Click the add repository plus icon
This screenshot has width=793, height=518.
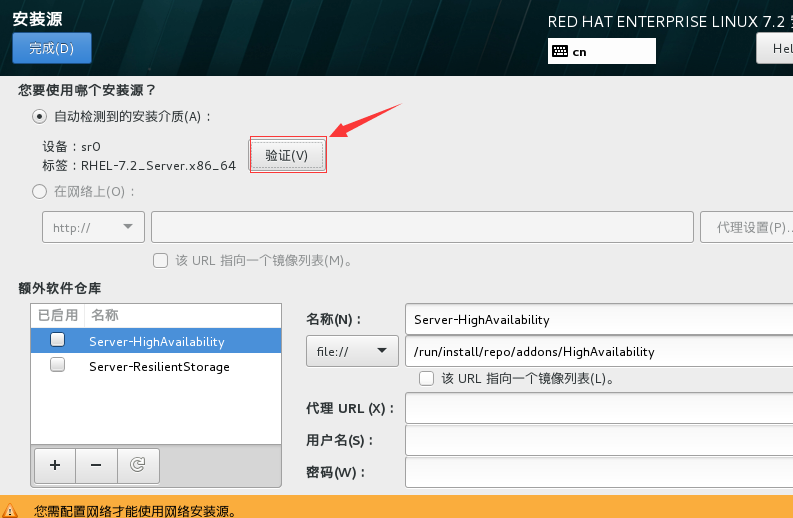55,465
